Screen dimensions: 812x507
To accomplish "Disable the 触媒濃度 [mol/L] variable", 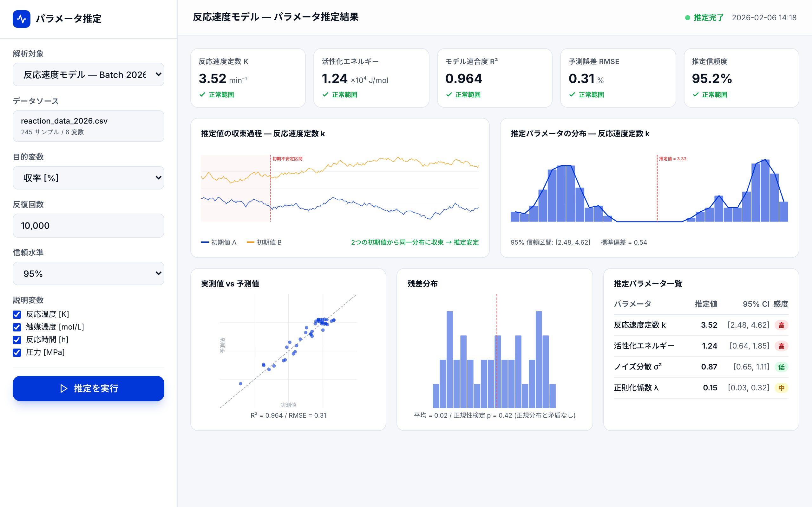I will coord(17,327).
